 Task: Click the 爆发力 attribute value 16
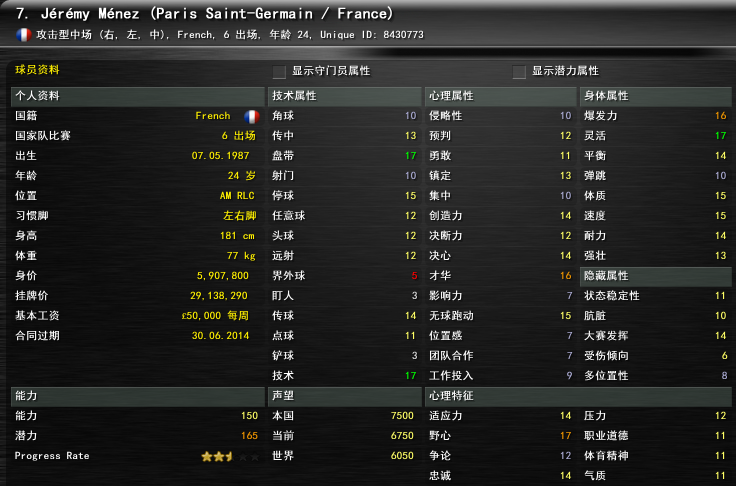point(721,116)
